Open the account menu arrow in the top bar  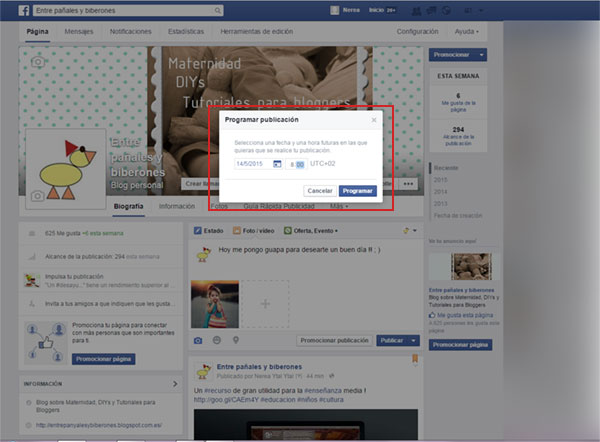(x=481, y=11)
